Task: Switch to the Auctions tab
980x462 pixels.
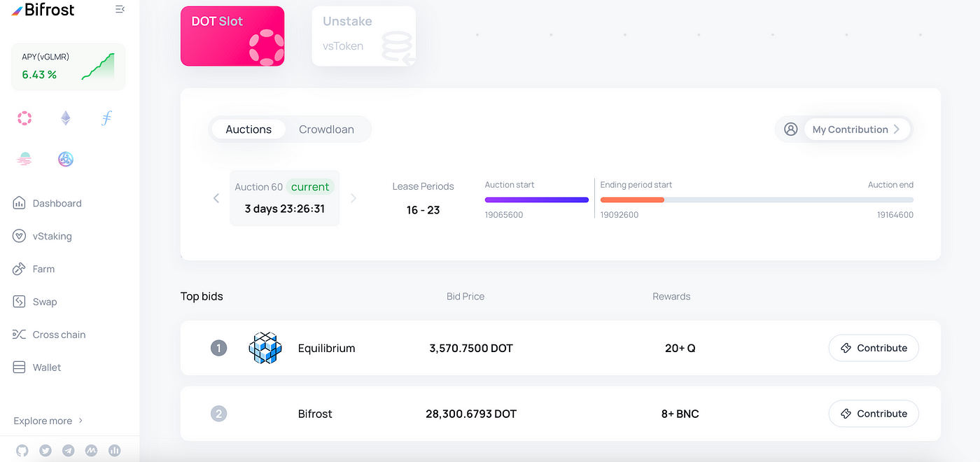Action: coord(248,129)
